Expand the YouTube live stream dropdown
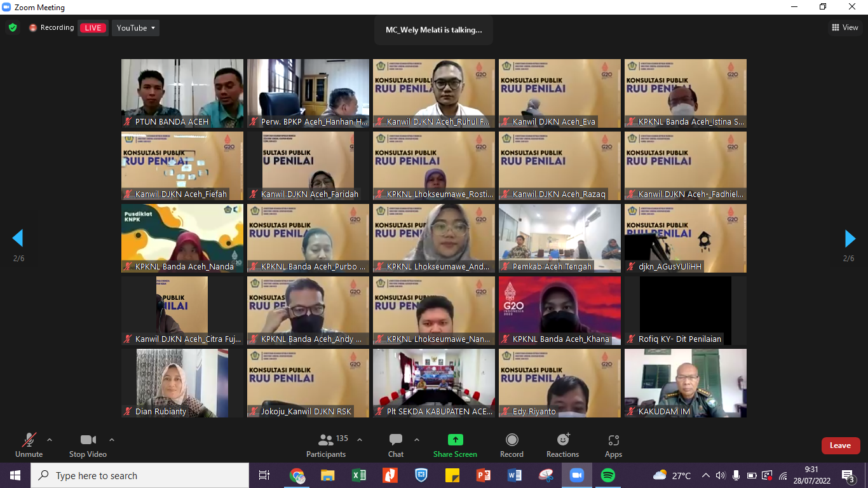 (x=136, y=28)
